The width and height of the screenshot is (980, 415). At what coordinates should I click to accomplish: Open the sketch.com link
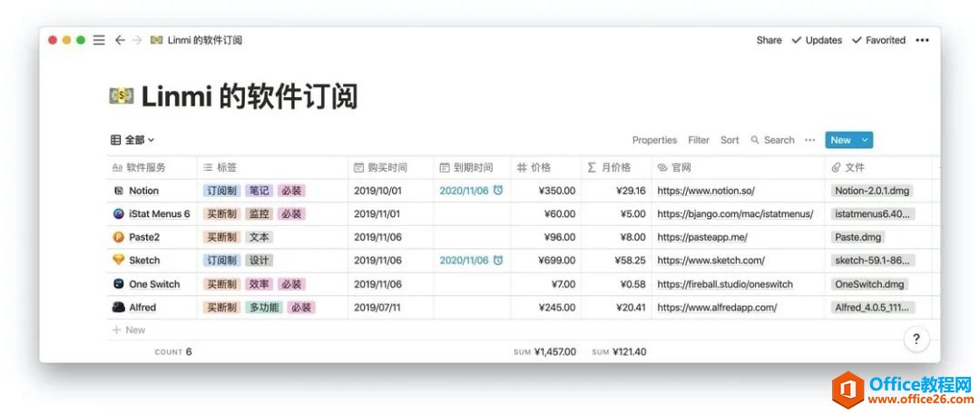tap(710, 261)
